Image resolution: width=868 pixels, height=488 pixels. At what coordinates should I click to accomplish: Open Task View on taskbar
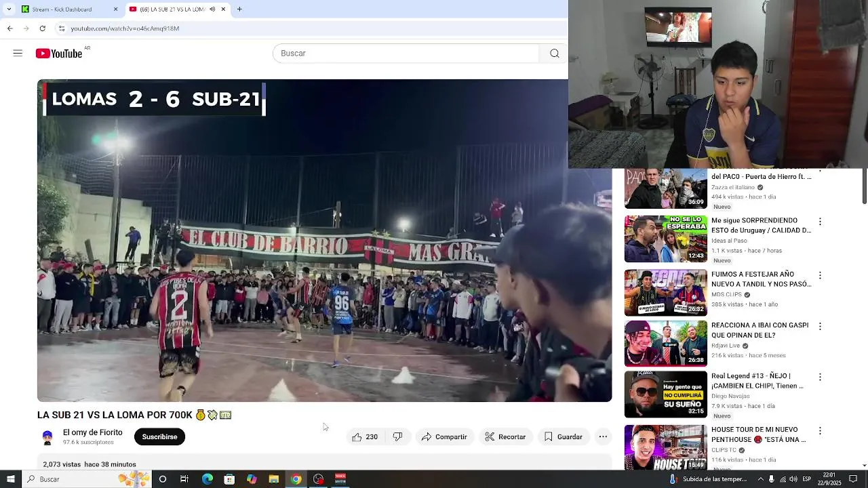tap(184, 479)
